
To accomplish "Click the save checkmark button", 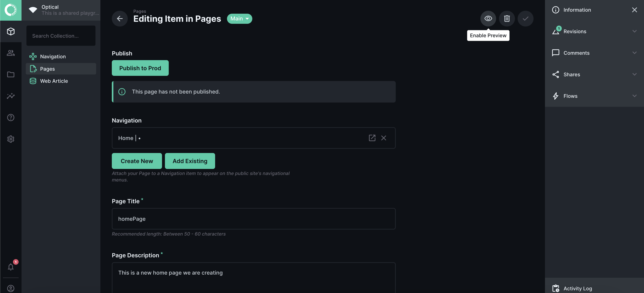I will (x=525, y=19).
